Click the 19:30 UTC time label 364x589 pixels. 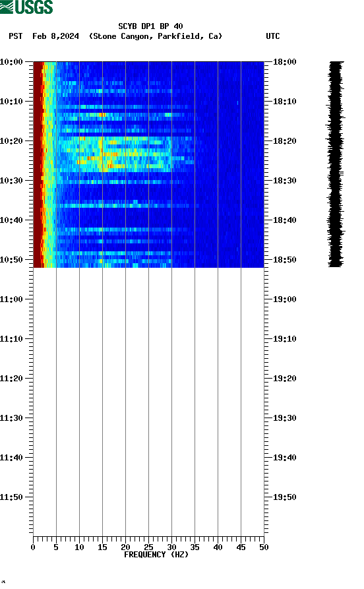285,418
